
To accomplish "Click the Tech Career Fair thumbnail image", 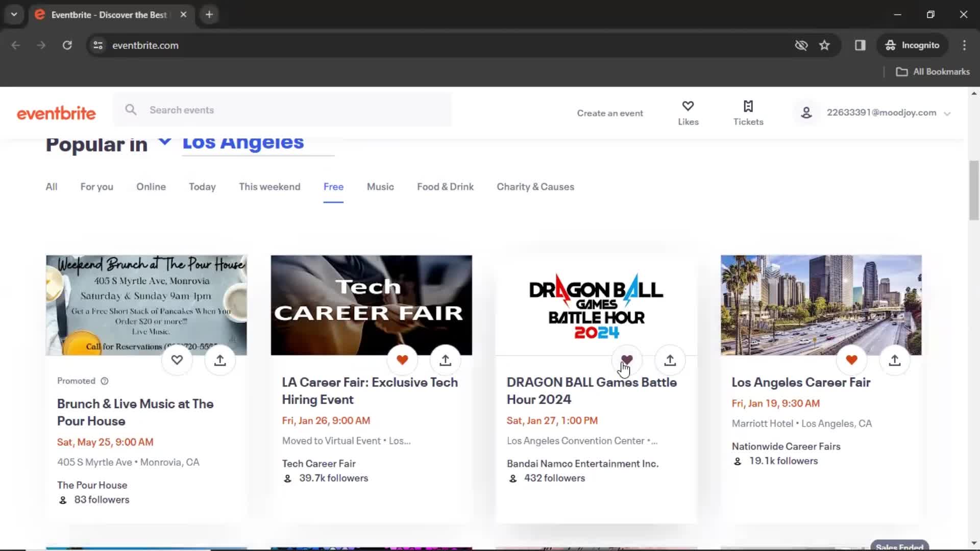I will pos(371,305).
